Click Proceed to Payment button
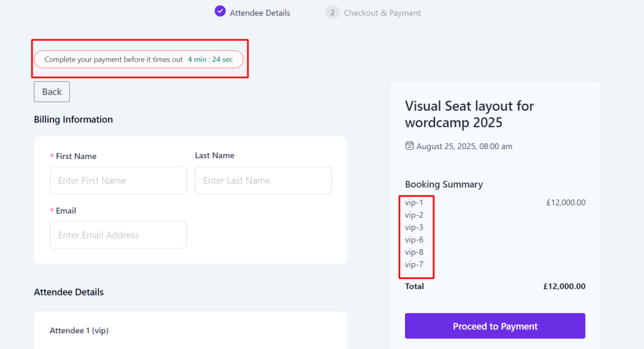This screenshot has width=644, height=349. point(495,326)
